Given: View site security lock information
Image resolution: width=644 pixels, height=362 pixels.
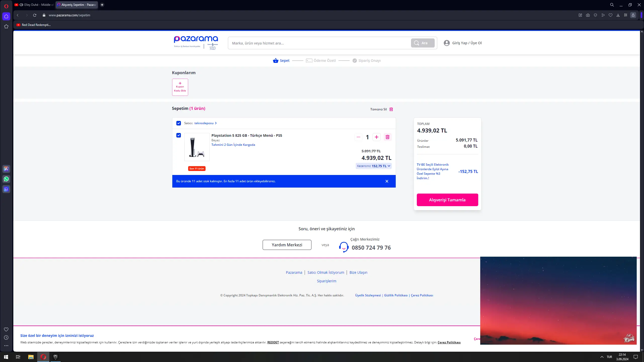Looking at the screenshot, I should 44,15.
